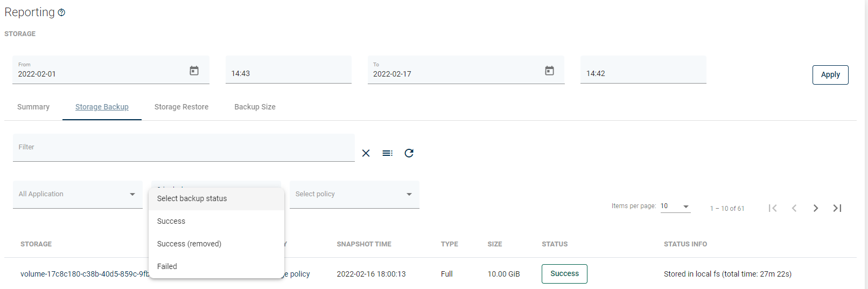Viewport: 868px width, 289px height.
Task: Change items per page dropdown value
Action: 675,206
